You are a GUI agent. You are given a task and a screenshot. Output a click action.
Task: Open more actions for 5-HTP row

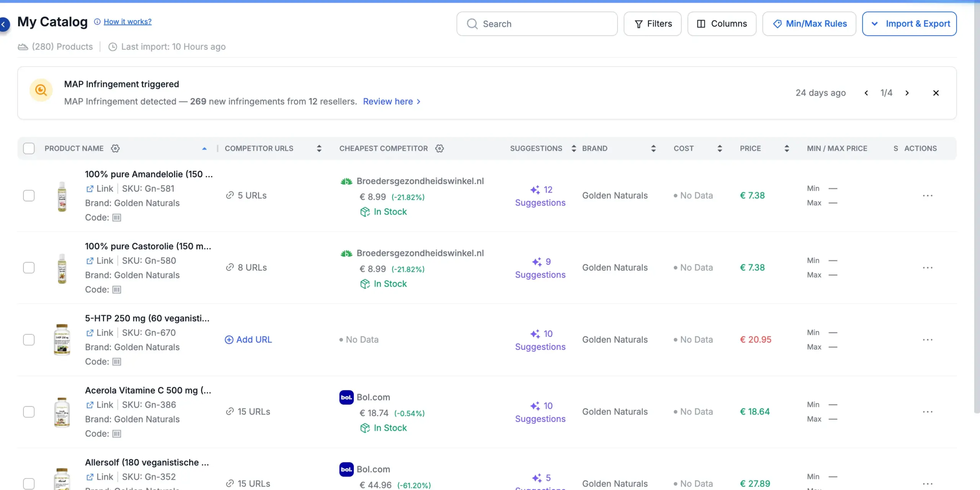click(928, 340)
